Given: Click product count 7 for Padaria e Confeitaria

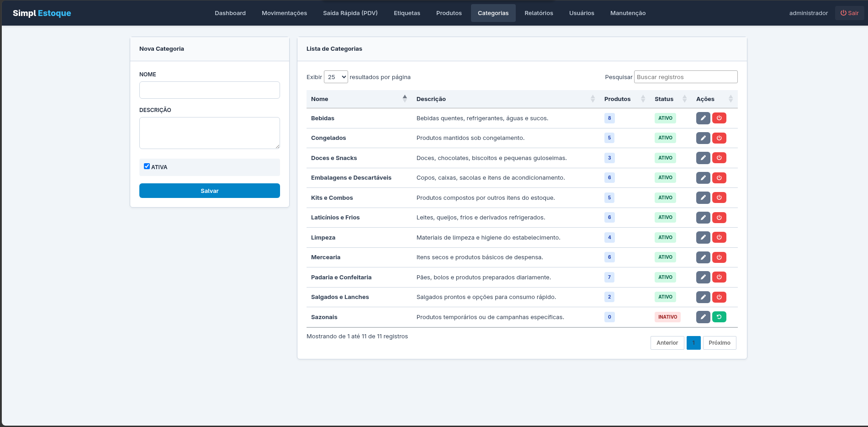Looking at the screenshot, I should (x=609, y=277).
